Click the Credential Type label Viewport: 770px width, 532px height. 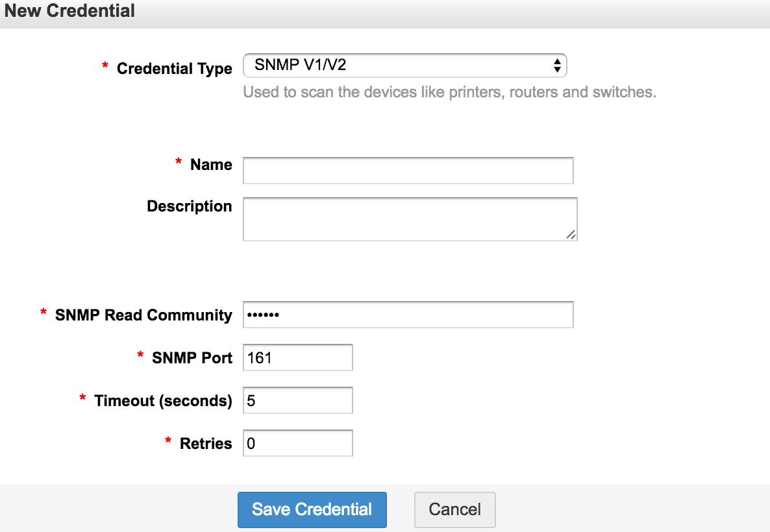tap(174, 69)
